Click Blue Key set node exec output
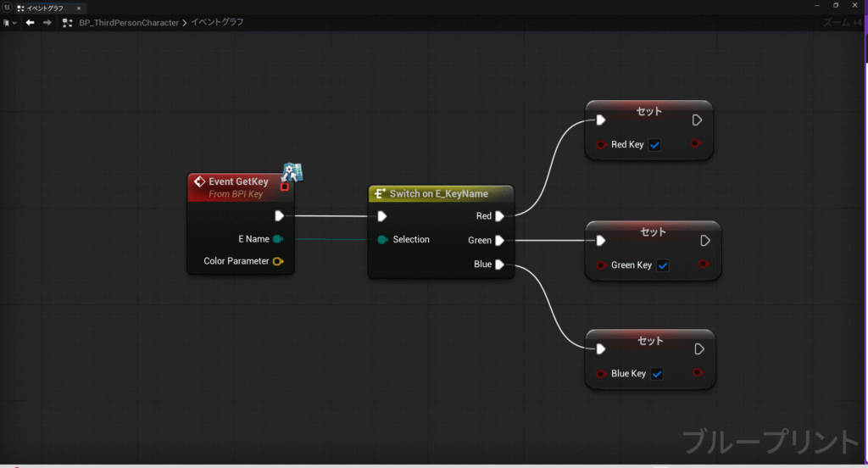Image resolution: width=868 pixels, height=468 pixels. tap(699, 349)
